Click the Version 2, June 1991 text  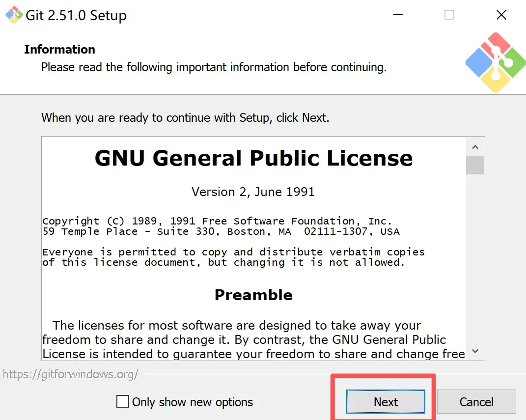[x=253, y=192]
